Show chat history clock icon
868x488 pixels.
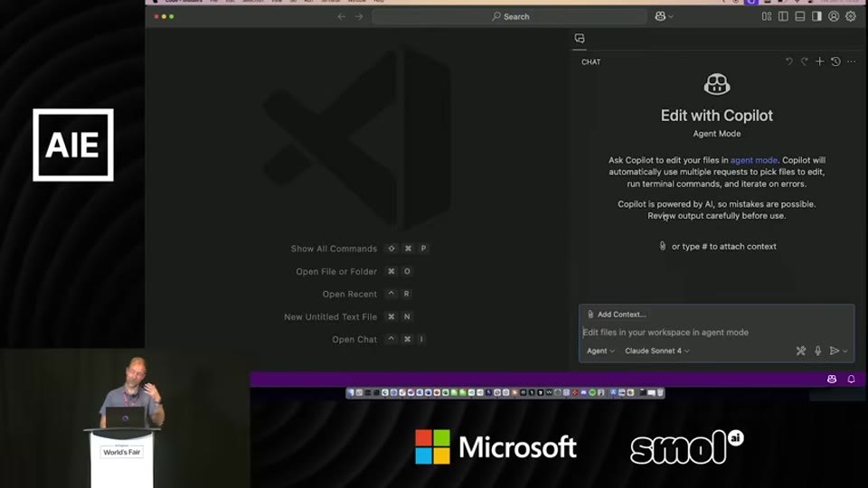pos(835,61)
